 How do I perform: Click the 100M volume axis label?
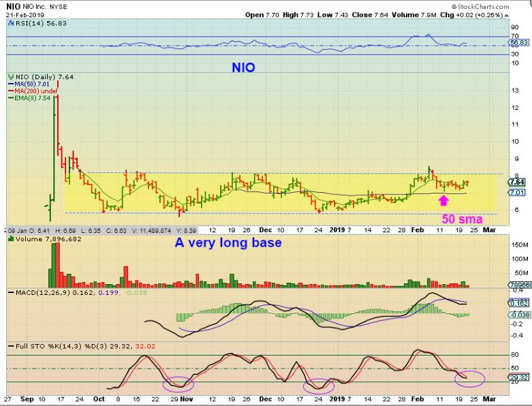click(520, 259)
